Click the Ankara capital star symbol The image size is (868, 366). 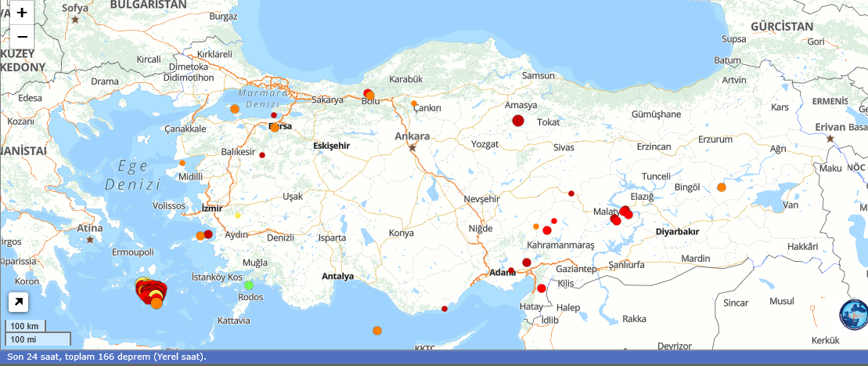tap(412, 147)
